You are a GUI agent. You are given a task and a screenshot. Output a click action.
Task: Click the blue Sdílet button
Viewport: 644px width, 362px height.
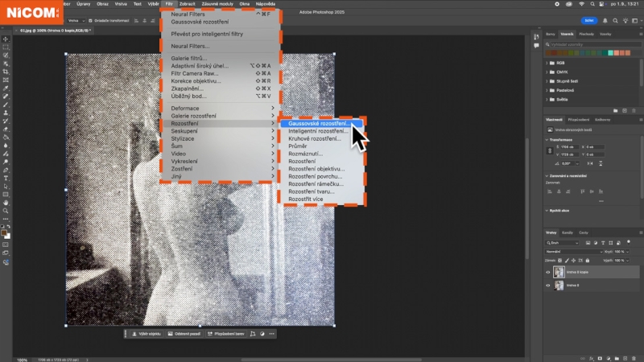coord(589,19)
